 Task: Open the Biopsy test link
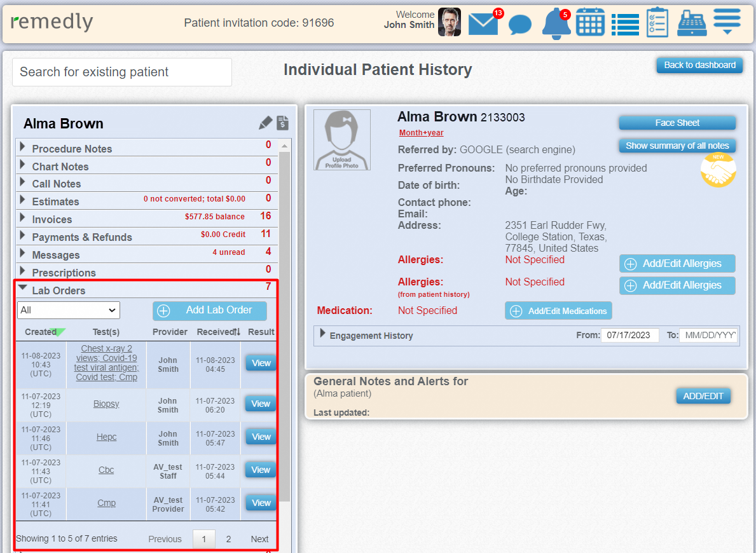(106, 404)
